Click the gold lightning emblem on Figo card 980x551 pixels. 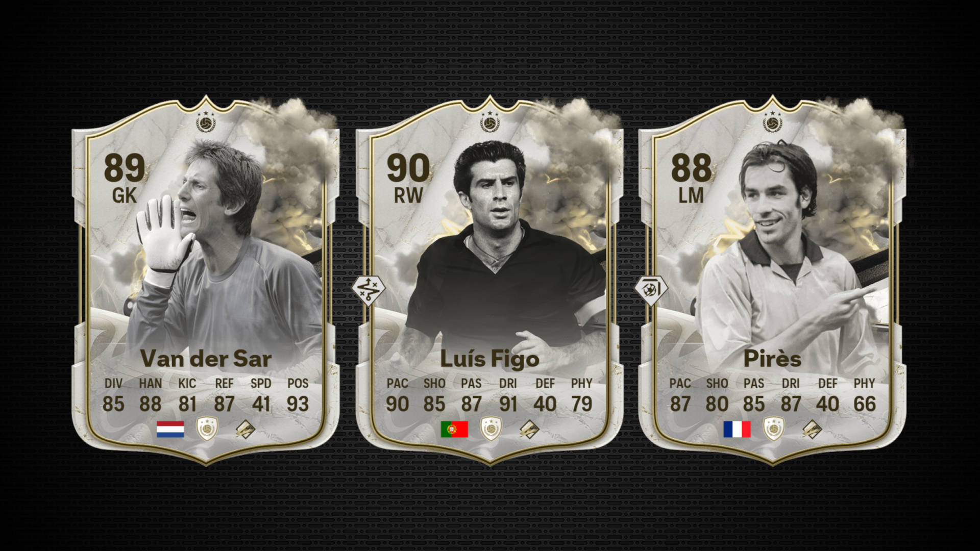tap(529, 429)
